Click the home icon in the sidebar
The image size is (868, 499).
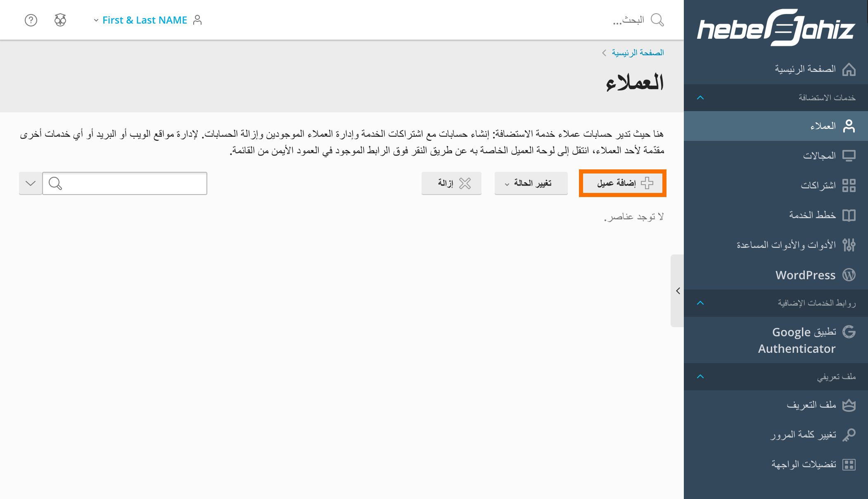849,69
